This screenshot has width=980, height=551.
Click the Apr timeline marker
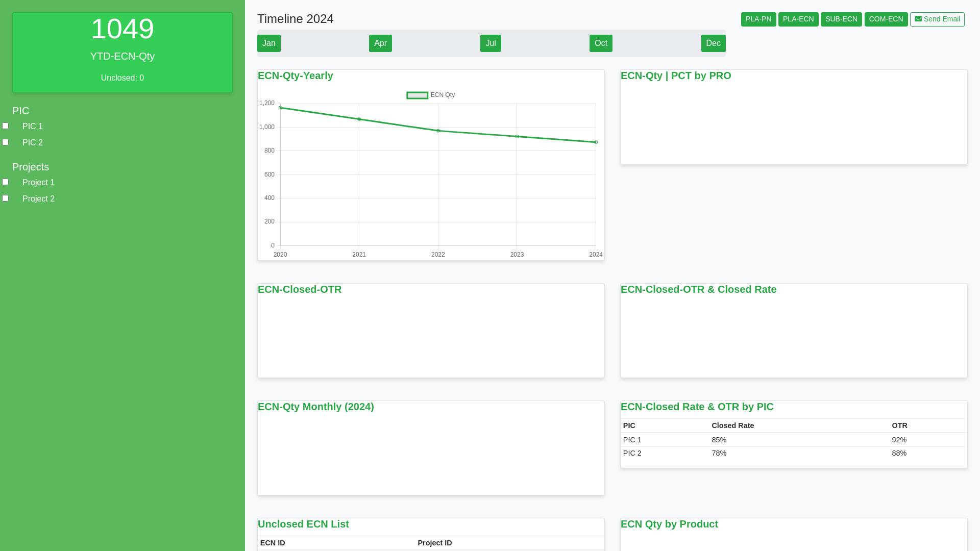click(x=380, y=43)
